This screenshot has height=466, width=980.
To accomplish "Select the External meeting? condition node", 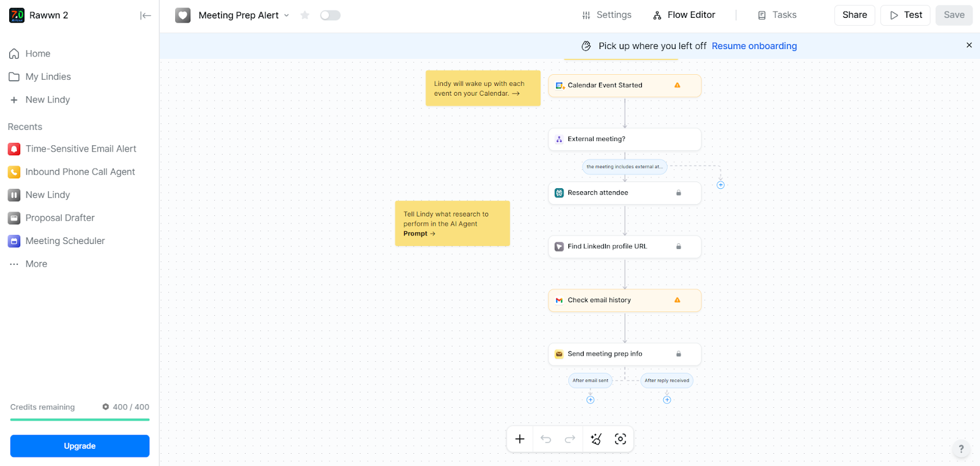I will (x=625, y=139).
